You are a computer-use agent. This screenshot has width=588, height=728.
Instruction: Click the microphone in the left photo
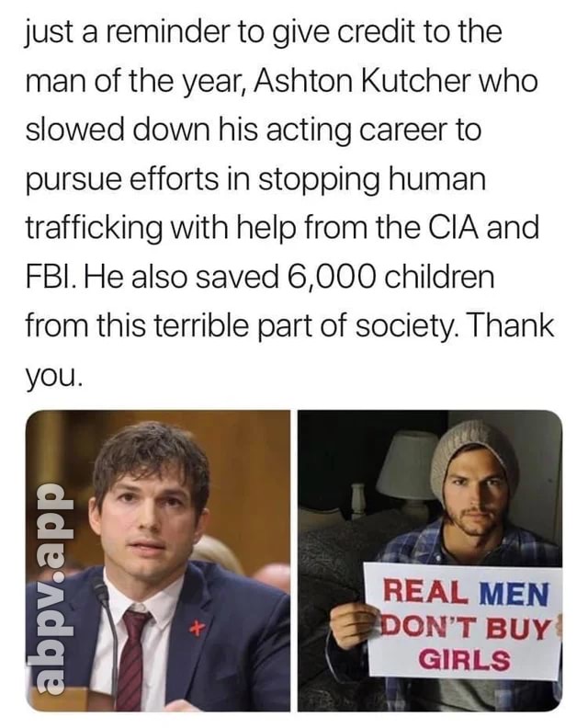click(x=106, y=641)
